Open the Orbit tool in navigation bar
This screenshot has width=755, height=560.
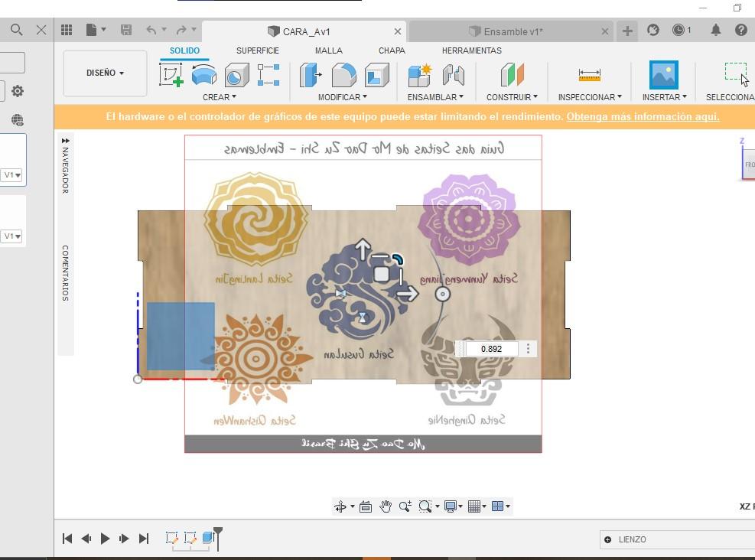(x=340, y=506)
